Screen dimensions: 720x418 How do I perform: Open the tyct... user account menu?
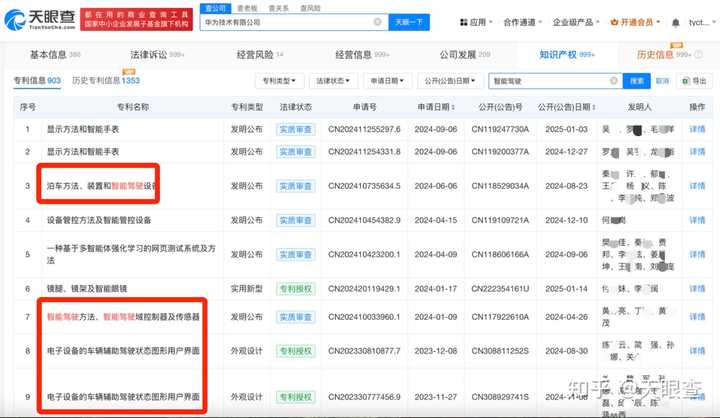click(x=702, y=22)
